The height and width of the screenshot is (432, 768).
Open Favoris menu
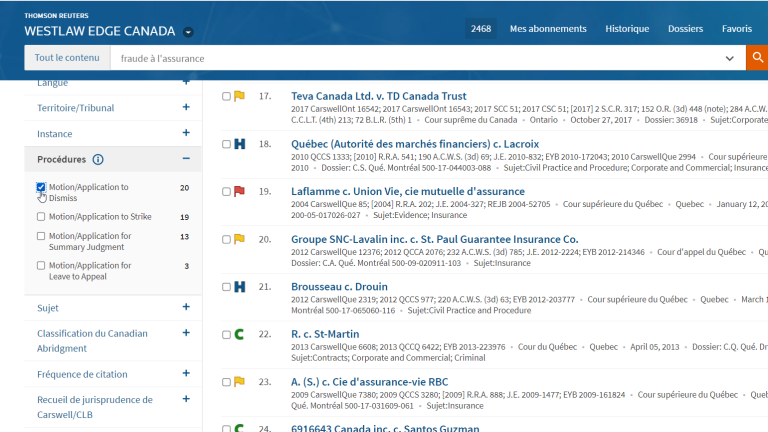click(x=737, y=29)
